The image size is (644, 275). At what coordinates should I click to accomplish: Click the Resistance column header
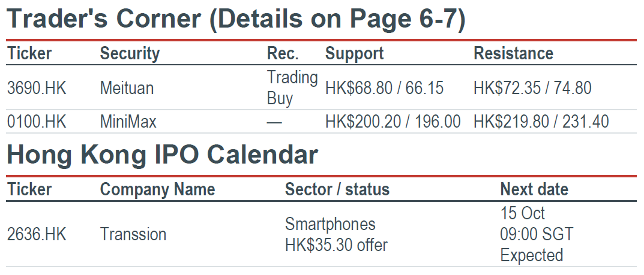[513, 54]
